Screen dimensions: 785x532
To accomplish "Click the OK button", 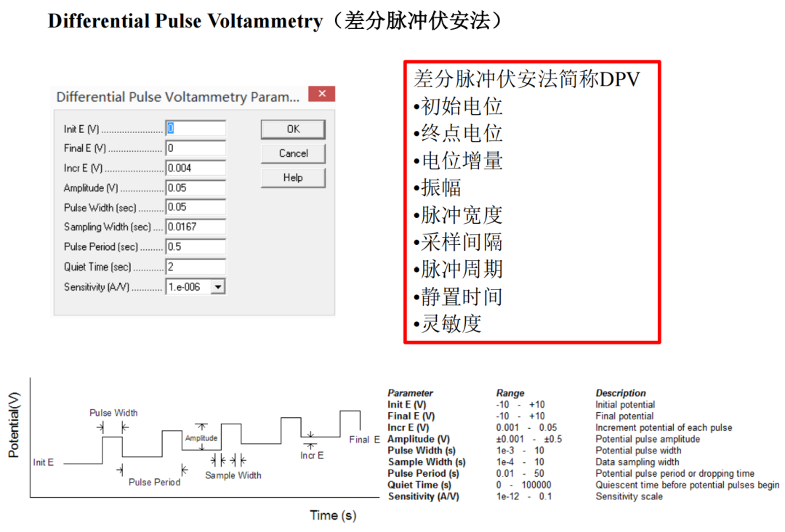I will pos(292,129).
